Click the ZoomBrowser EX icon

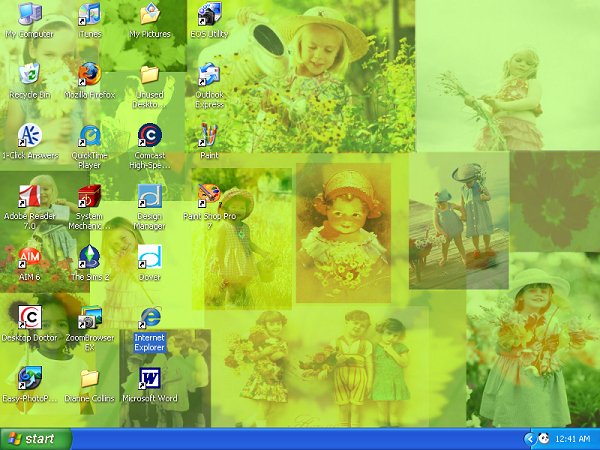pos(90,318)
